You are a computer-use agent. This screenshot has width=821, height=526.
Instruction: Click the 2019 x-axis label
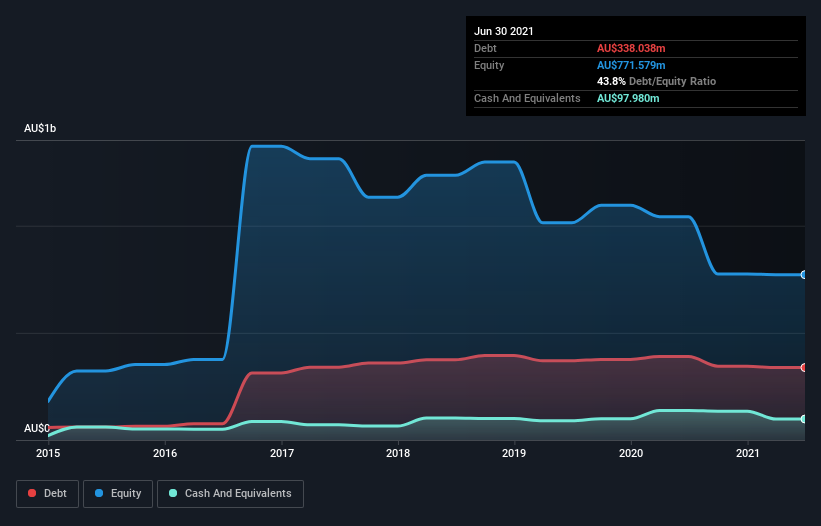pyautogui.click(x=514, y=453)
